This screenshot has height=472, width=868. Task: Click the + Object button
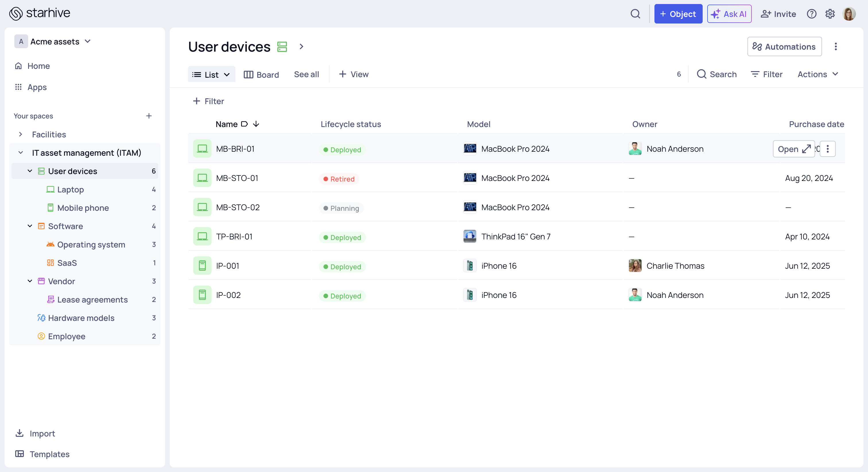point(678,14)
